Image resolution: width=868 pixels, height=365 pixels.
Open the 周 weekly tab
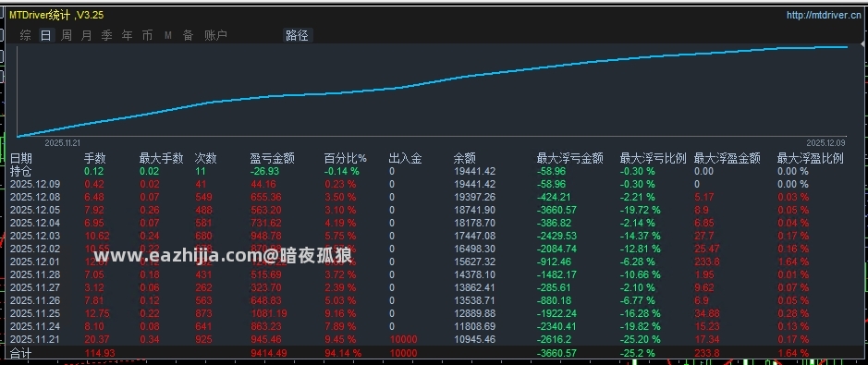pos(66,36)
